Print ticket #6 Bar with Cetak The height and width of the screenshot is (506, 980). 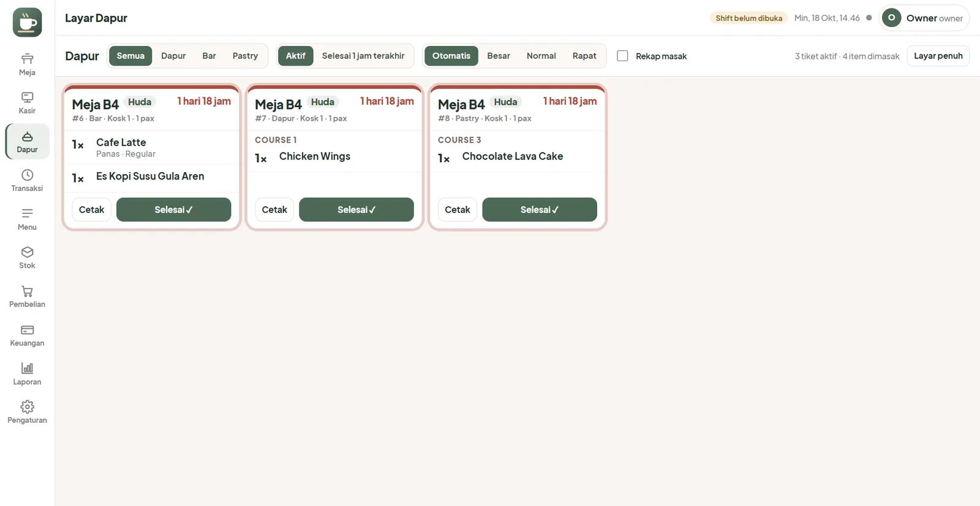coord(92,210)
